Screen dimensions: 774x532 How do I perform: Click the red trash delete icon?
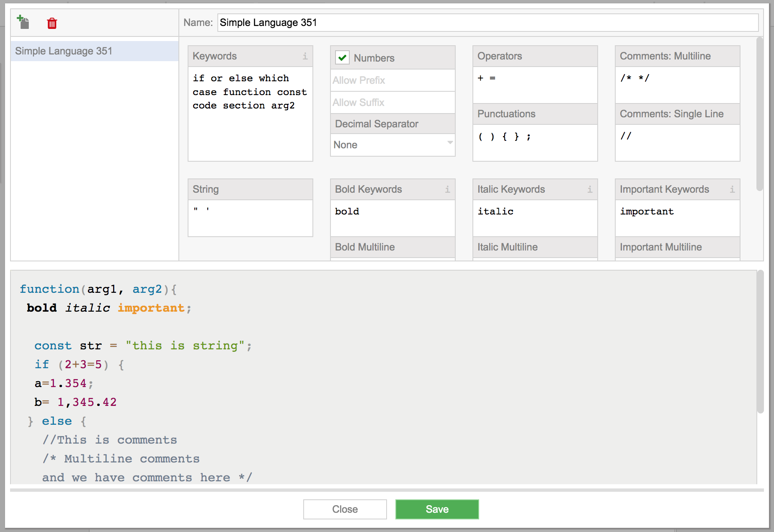52,23
